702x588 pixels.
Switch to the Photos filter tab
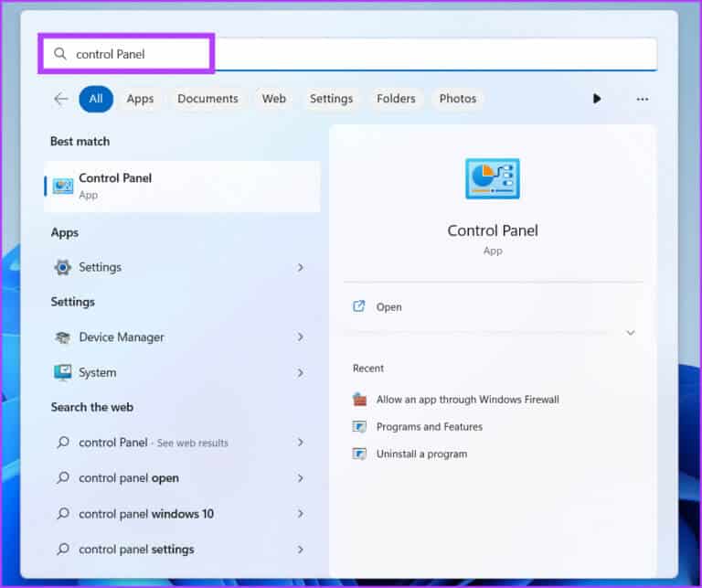coord(458,99)
